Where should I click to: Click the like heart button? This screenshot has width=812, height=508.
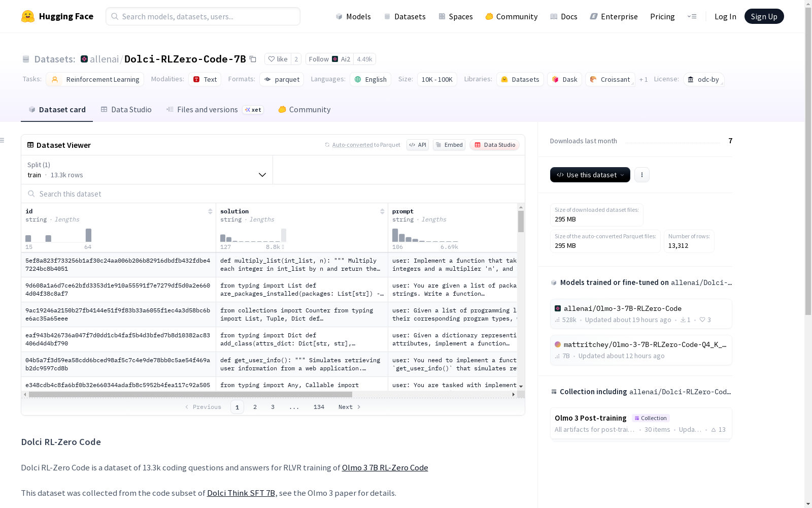tap(278, 59)
